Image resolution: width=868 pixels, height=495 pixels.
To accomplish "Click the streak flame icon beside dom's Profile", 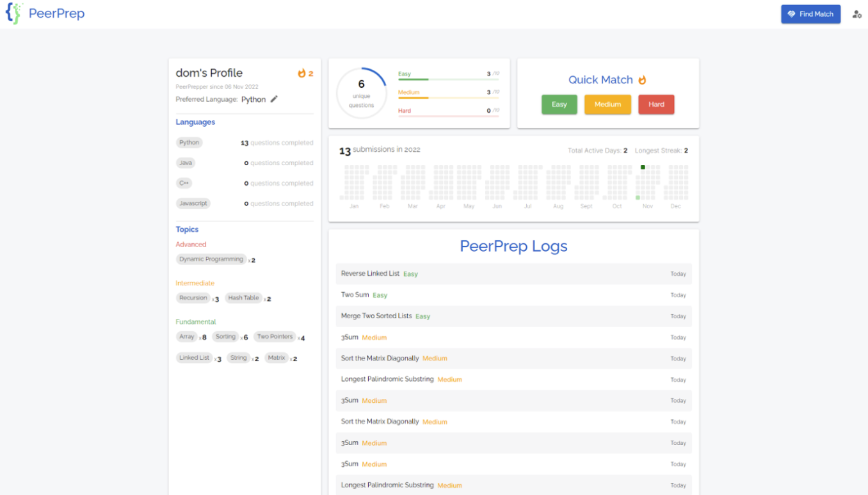I will pyautogui.click(x=301, y=73).
